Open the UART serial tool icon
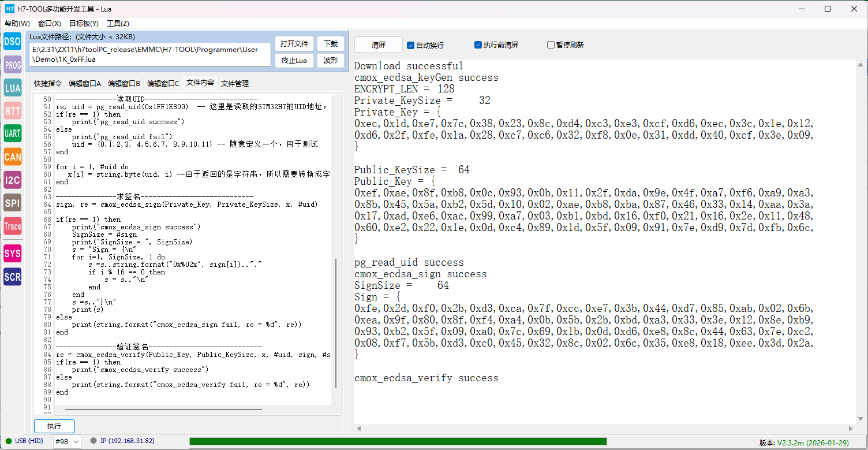The image size is (868, 450). pyautogui.click(x=12, y=133)
